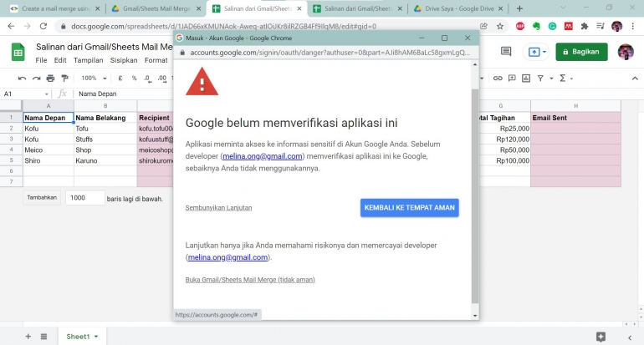Decrease decimal places with .0 icon

tap(148, 78)
